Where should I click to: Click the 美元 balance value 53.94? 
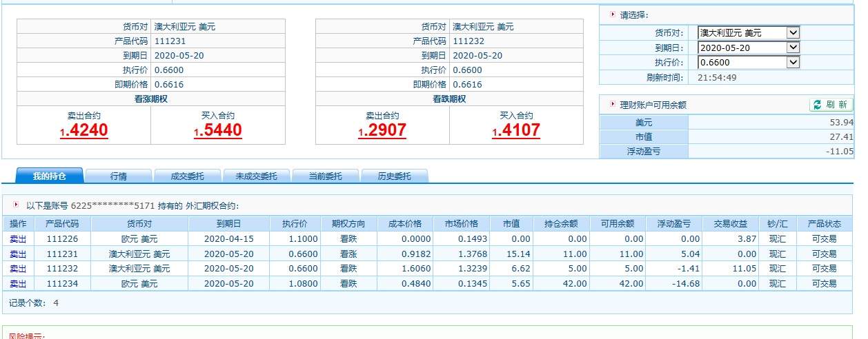point(842,123)
